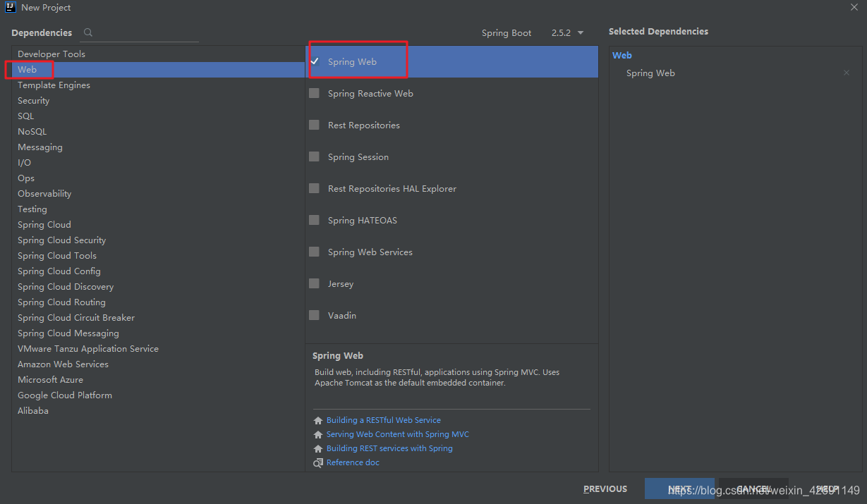Select the Alibaba category
This screenshot has height=504, width=867.
point(158,411)
